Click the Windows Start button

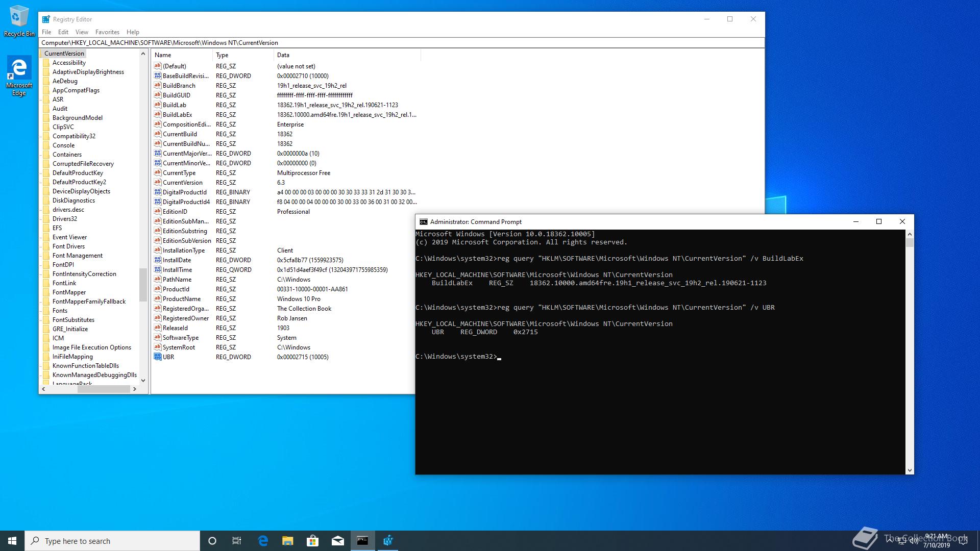click(12, 541)
